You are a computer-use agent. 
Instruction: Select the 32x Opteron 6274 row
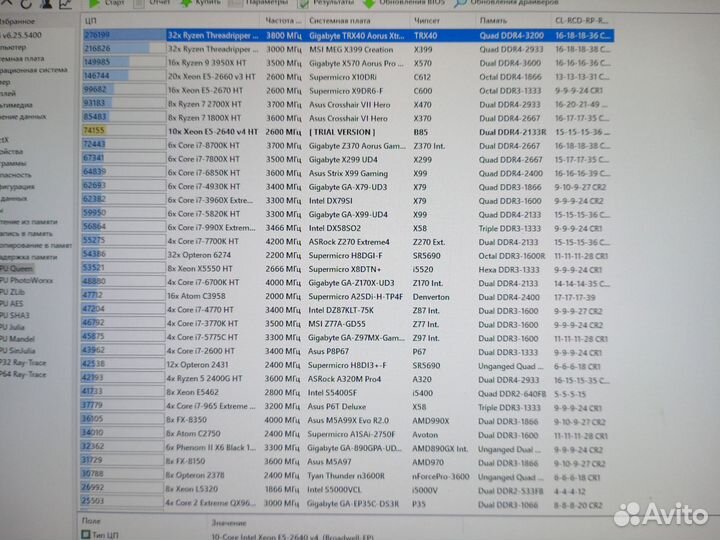click(348, 255)
